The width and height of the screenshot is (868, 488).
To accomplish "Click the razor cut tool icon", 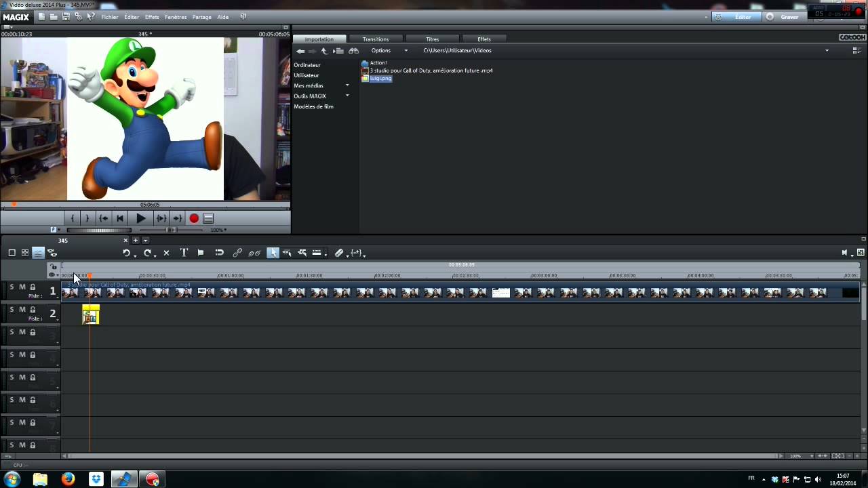I will [x=339, y=253].
